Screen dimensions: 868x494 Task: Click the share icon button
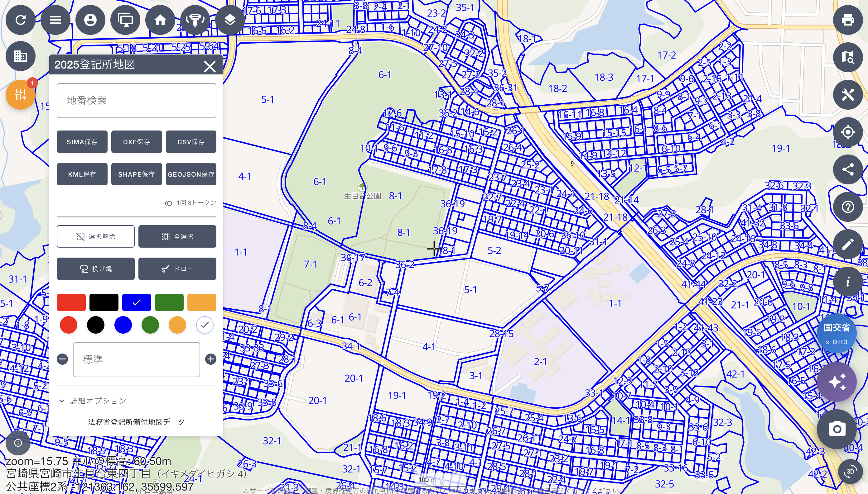848,169
